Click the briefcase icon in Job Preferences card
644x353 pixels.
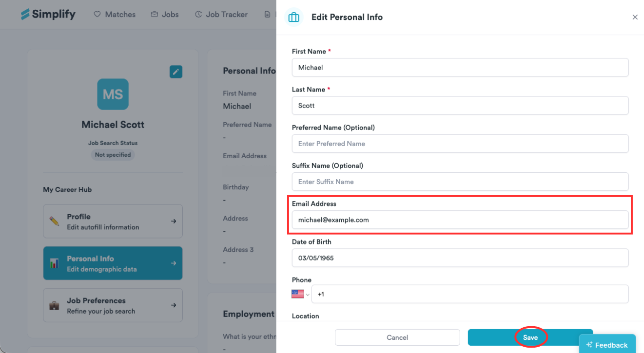pos(55,306)
